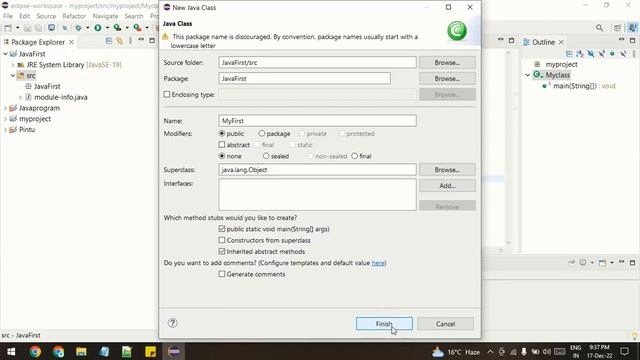Open the Source menu
This screenshot has width=640, height=360.
(46, 16)
